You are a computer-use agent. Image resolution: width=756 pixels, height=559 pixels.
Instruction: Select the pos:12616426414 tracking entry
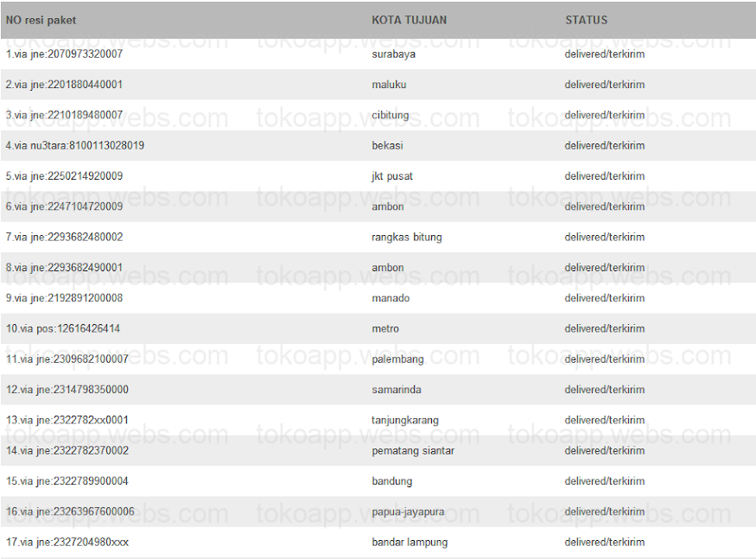63,329
